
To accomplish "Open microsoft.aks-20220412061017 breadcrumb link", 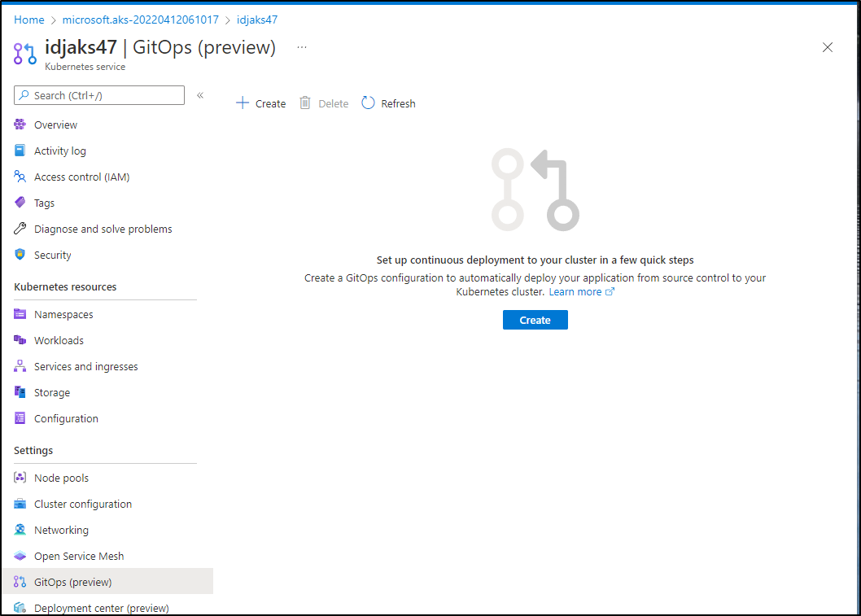I will pyautogui.click(x=141, y=20).
